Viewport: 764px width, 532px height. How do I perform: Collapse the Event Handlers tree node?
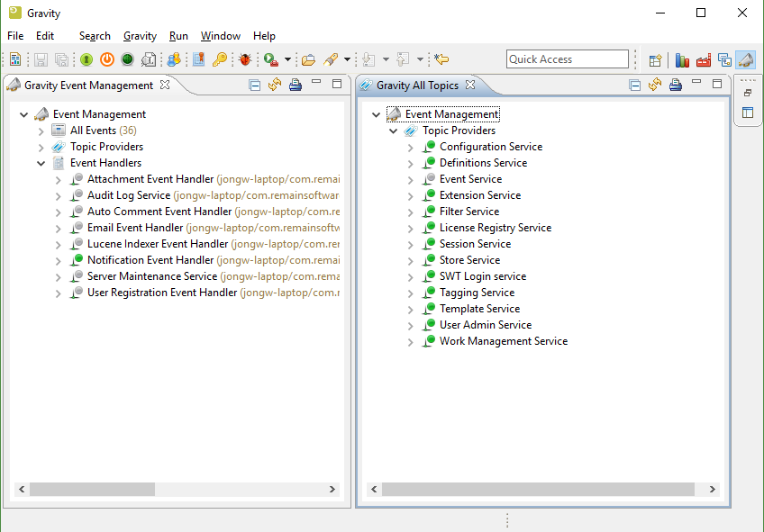[41, 163]
